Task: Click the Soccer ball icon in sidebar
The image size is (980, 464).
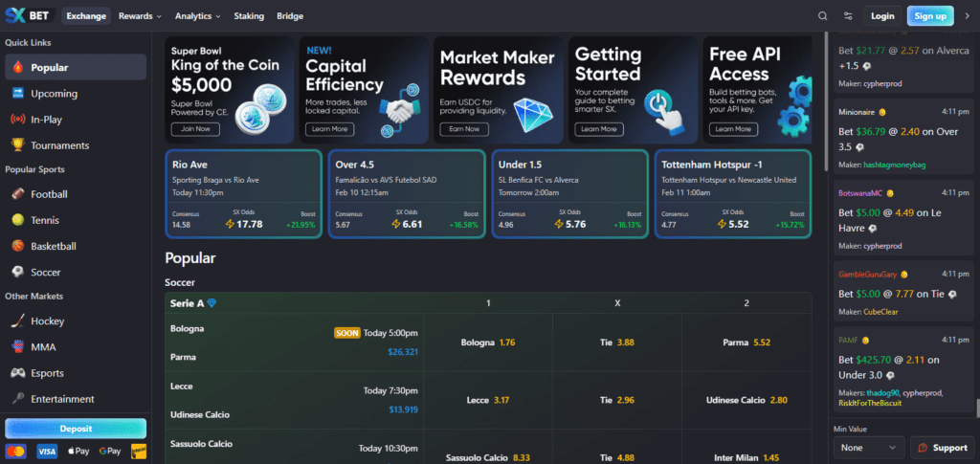Action: click(18, 273)
